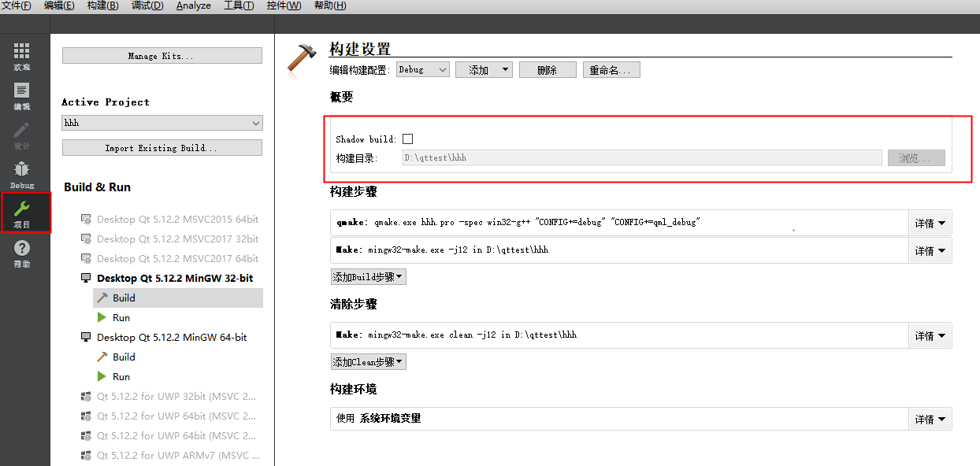Screen dimensions: 980x466
Task: Select Desktop Qt 5.12.2 MinGW 64-bit kit
Action: pos(172,338)
